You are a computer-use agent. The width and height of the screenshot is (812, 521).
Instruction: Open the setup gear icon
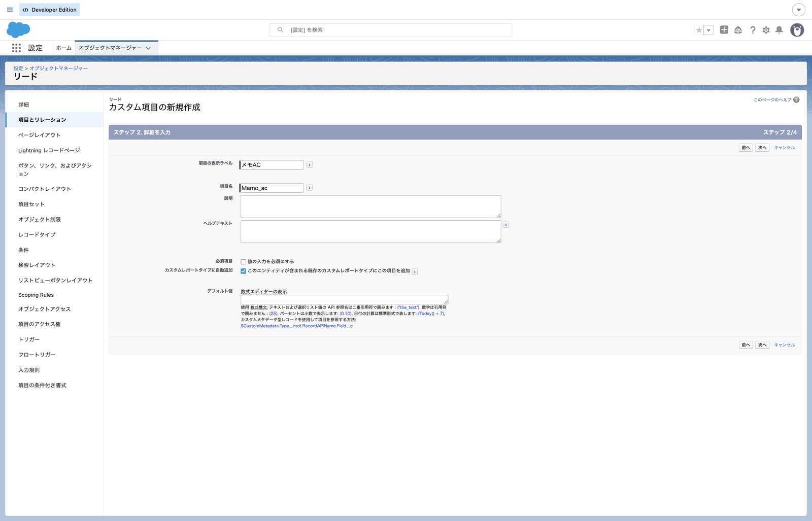pos(766,30)
